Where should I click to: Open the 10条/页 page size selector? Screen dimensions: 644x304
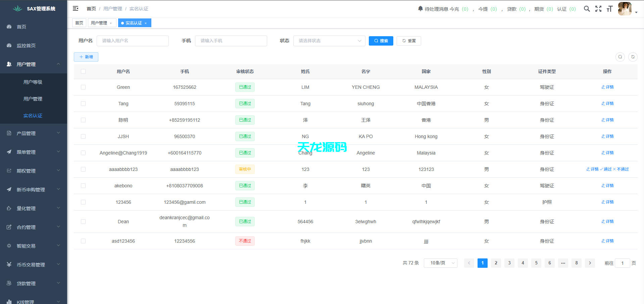click(x=440, y=263)
